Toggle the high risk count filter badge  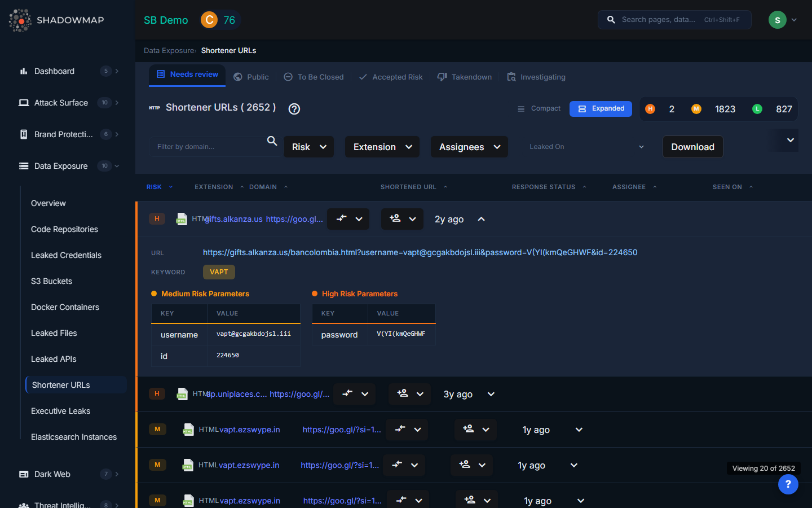[651, 109]
